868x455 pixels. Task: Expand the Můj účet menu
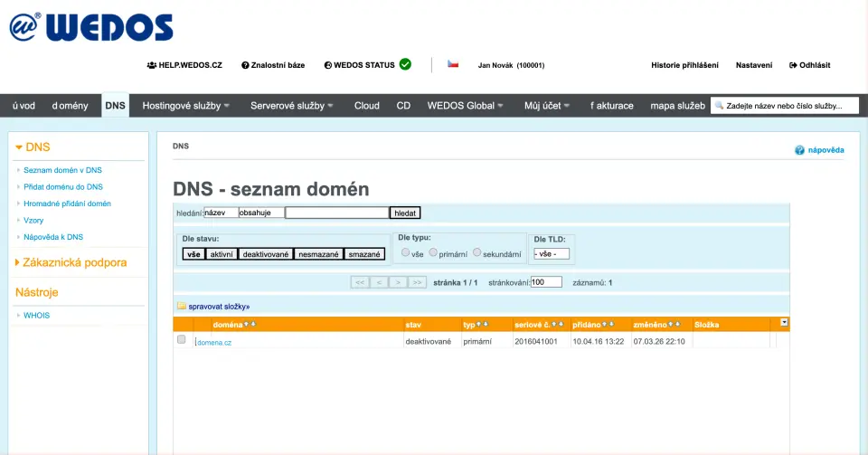[547, 106]
